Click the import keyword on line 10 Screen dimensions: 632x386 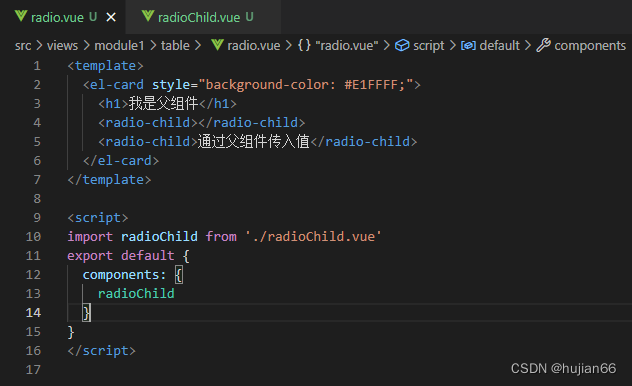(x=90, y=237)
